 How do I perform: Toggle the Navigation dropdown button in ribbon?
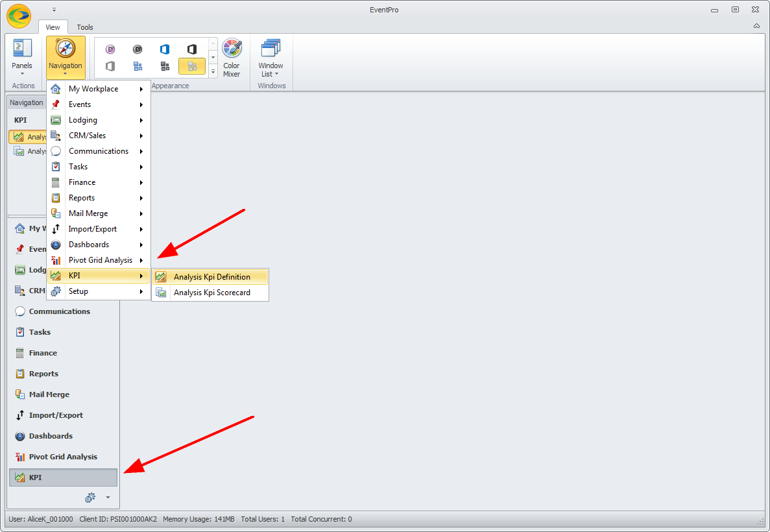point(66,58)
